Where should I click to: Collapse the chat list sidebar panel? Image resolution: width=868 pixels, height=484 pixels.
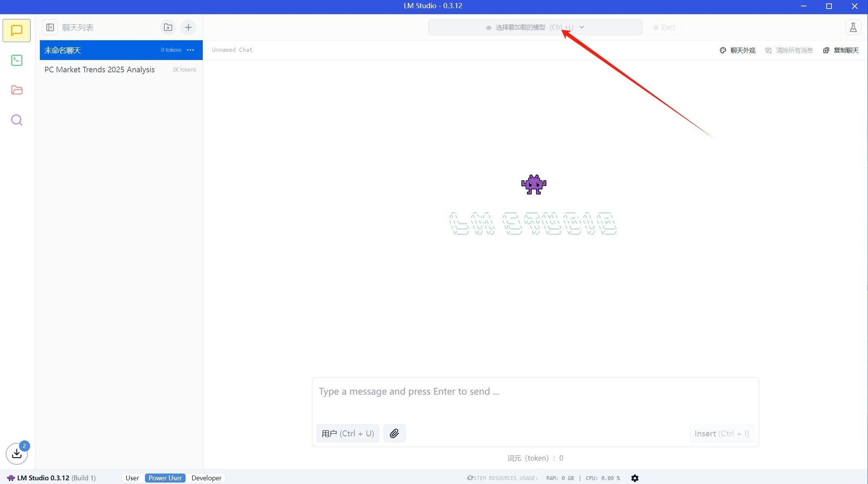[50, 27]
